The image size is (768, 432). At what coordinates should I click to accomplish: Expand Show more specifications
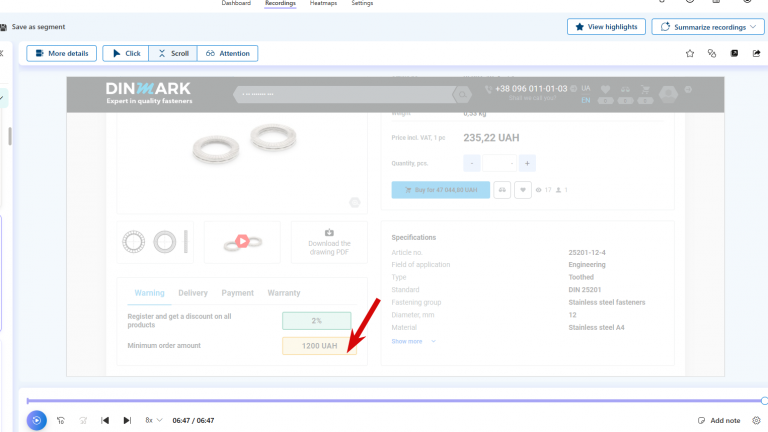(413, 341)
